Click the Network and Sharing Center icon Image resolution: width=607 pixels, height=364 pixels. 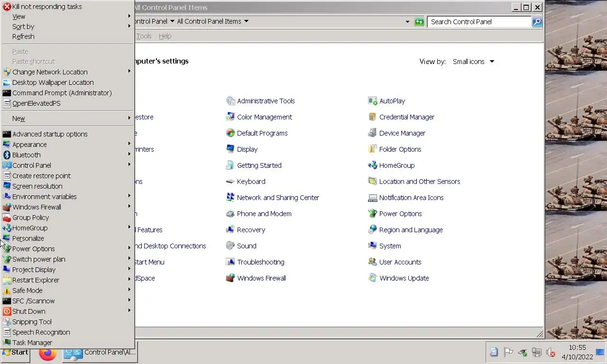tap(230, 198)
